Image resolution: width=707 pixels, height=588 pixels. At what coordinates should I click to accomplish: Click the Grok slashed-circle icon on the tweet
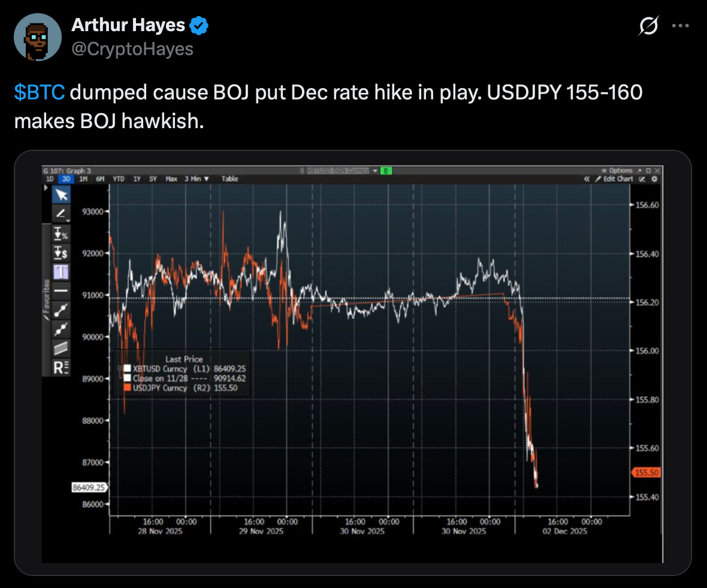648,26
